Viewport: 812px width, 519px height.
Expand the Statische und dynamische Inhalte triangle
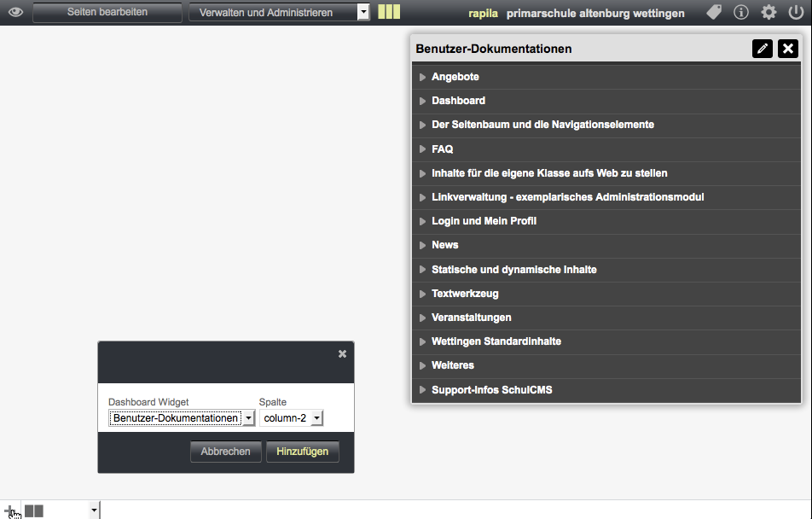tap(422, 270)
